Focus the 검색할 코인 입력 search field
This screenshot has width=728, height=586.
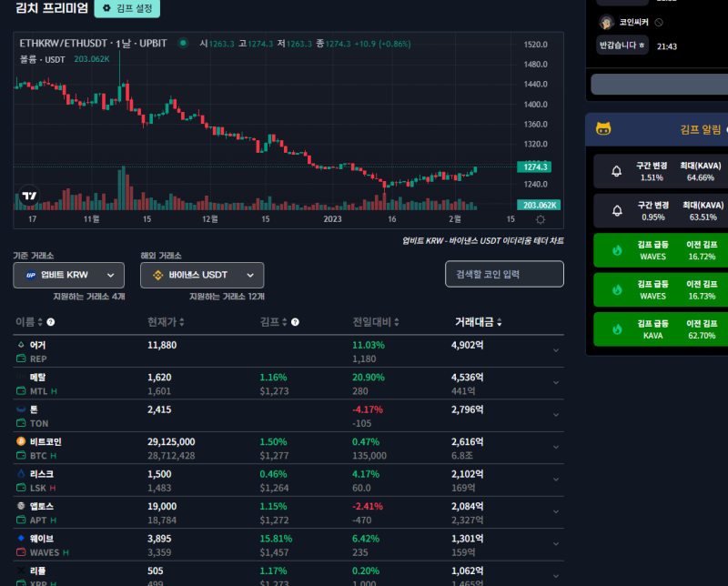coord(504,274)
